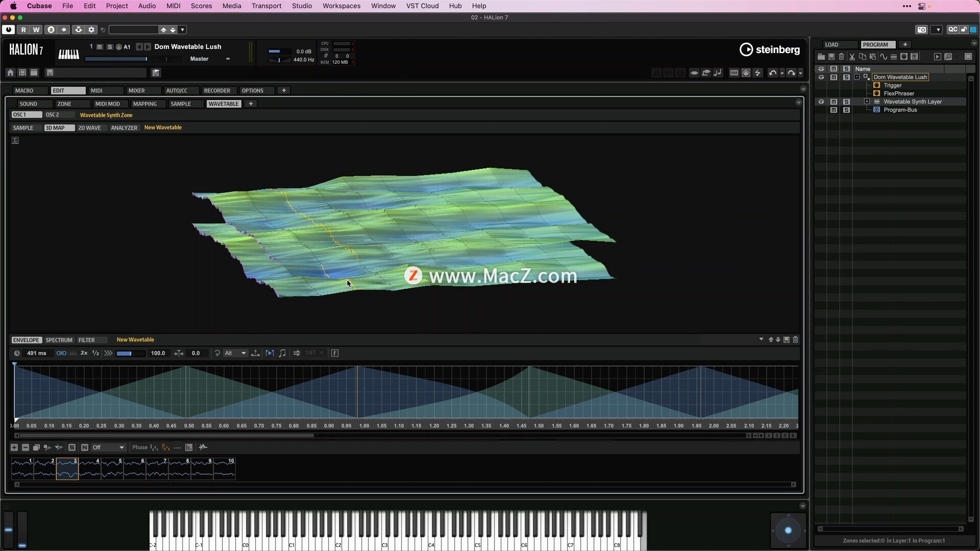Click the MIDI reset lightning icon
The height and width of the screenshot is (551, 980).
[758, 73]
